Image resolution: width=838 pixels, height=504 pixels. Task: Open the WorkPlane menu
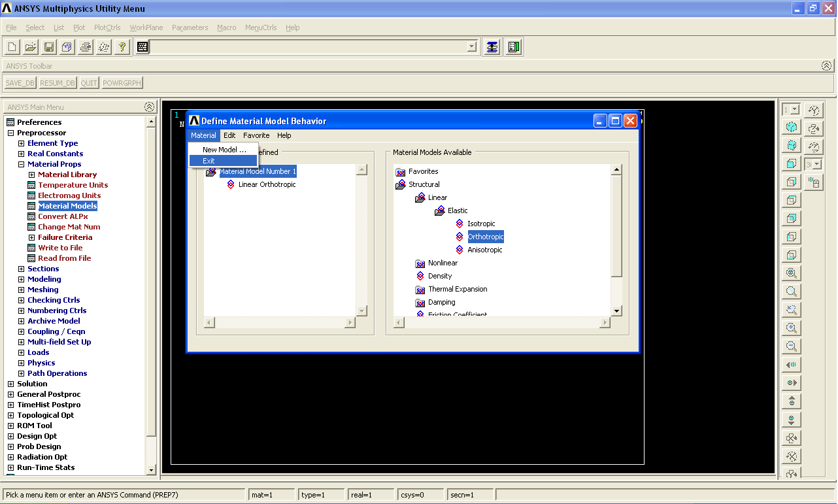146,27
